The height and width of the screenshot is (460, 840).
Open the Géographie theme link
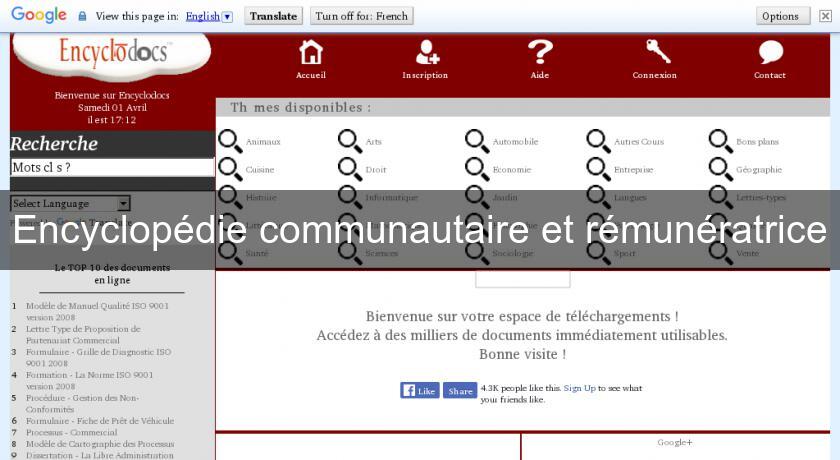point(759,170)
